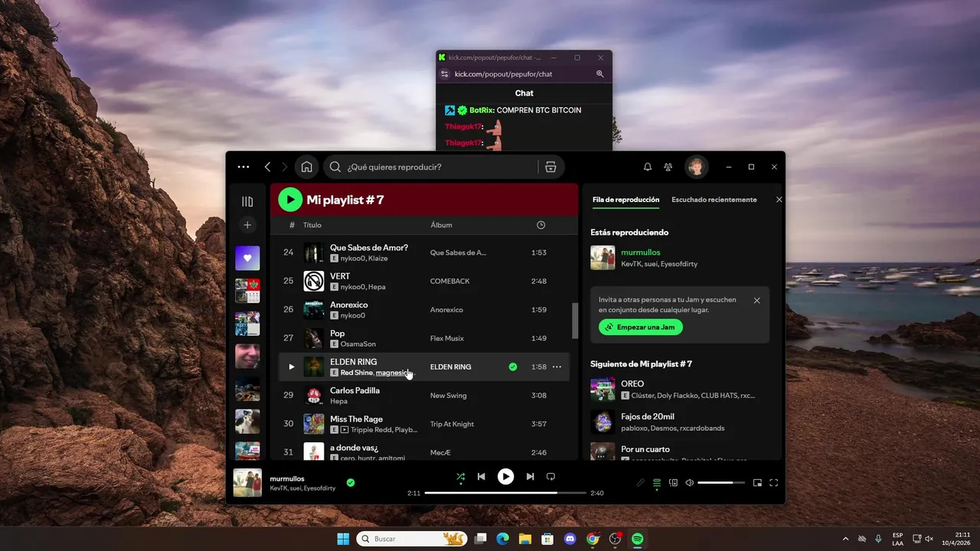Viewport: 980px width, 551px height.
Task: Toggle saved checkmark for murmullos in player bar
Action: click(x=351, y=483)
